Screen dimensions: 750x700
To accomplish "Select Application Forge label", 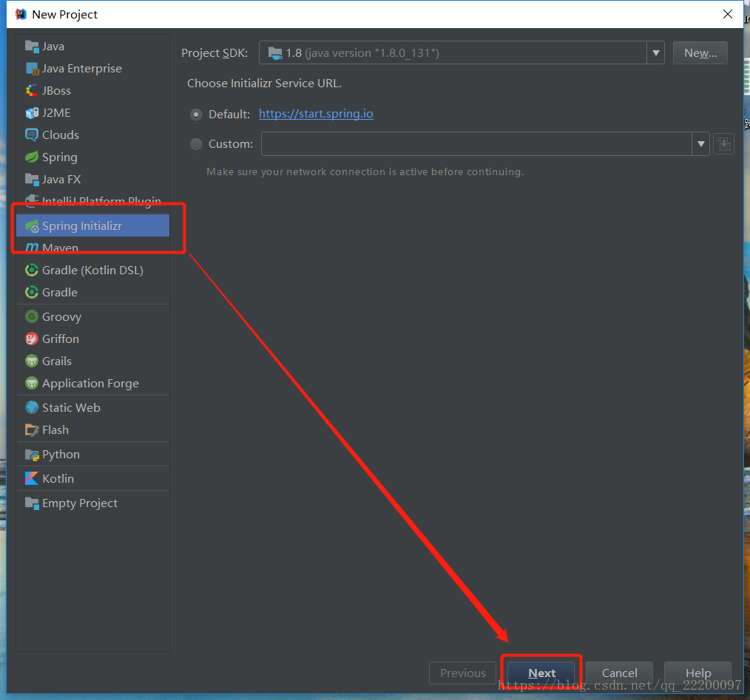I will [90, 384].
